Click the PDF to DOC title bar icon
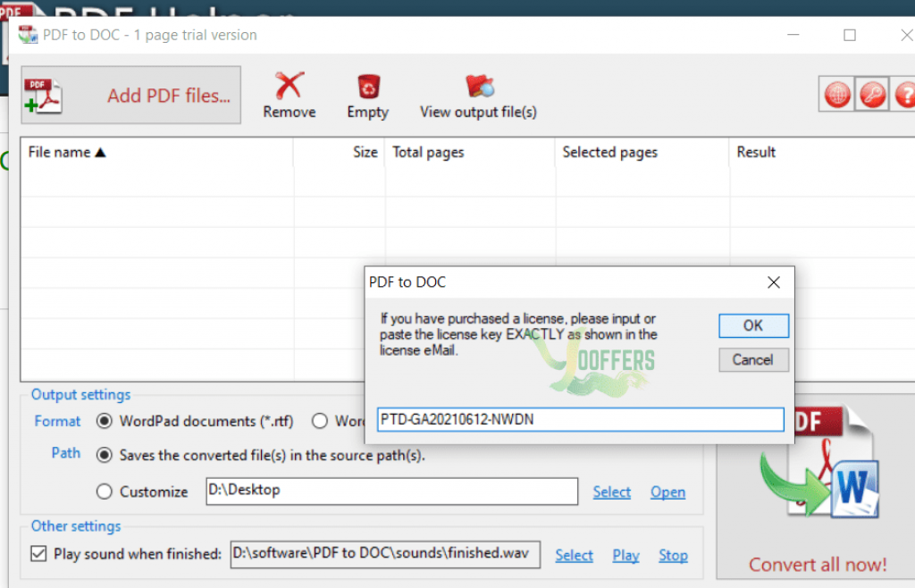Viewport: 915px width, 588px height. (28, 35)
